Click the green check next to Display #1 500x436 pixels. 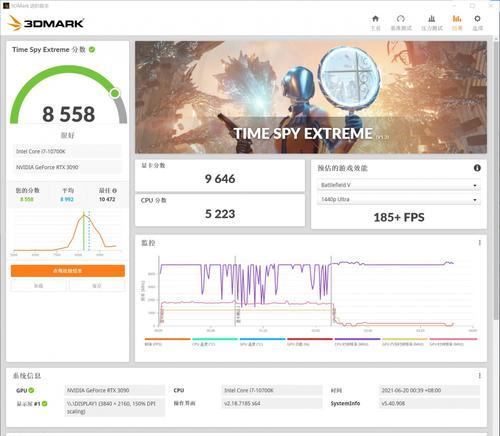pyautogui.click(x=45, y=403)
